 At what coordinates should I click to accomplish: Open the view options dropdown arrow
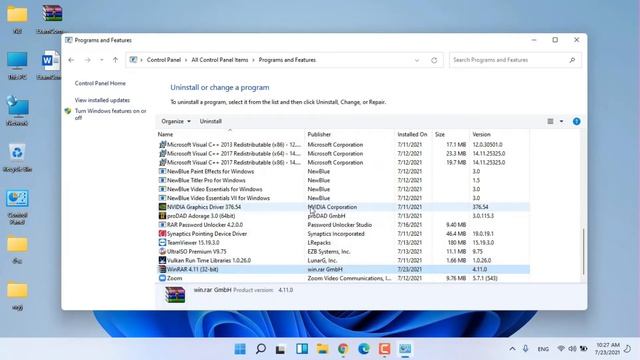(x=561, y=121)
